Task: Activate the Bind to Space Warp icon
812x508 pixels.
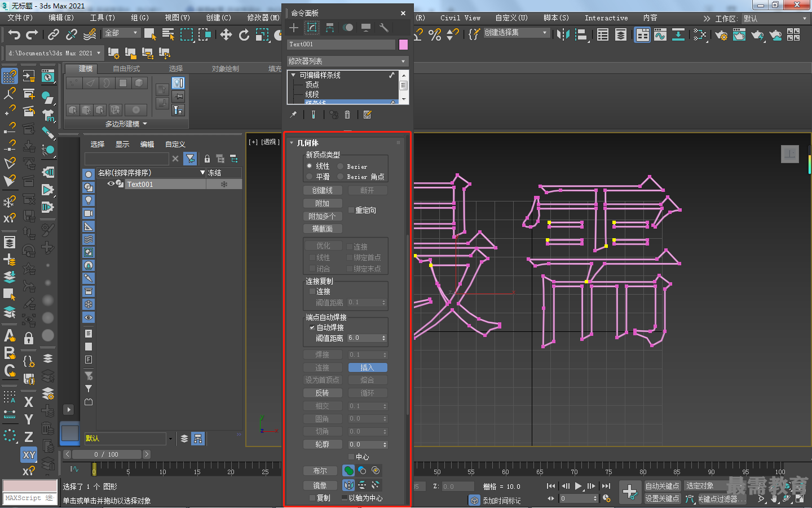Action: tap(90, 35)
